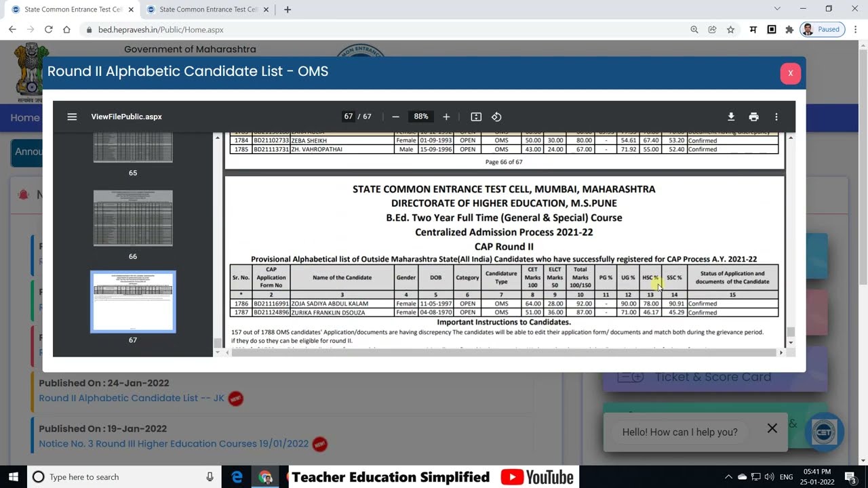Bookmark this page with star icon

click(x=730, y=30)
